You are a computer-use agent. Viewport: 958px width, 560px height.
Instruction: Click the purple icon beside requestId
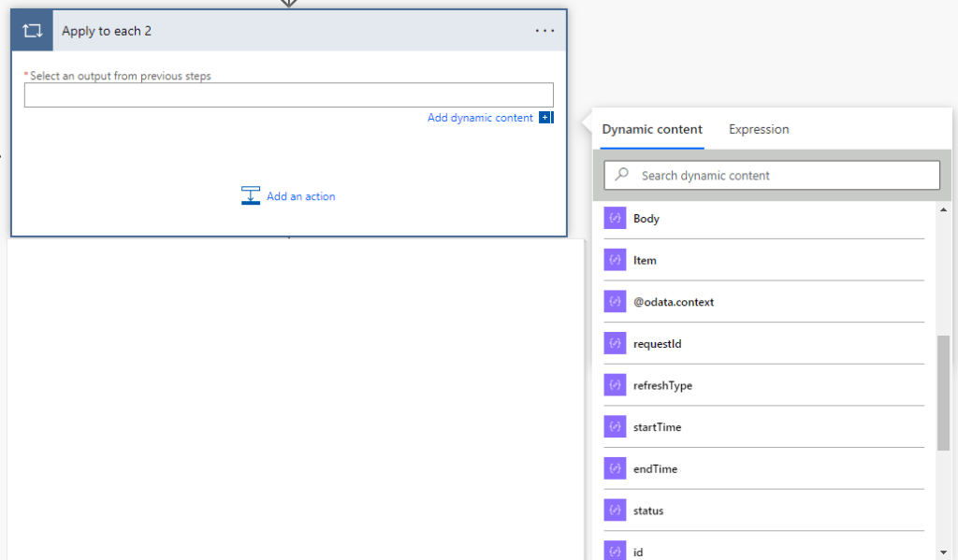pyautogui.click(x=615, y=344)
